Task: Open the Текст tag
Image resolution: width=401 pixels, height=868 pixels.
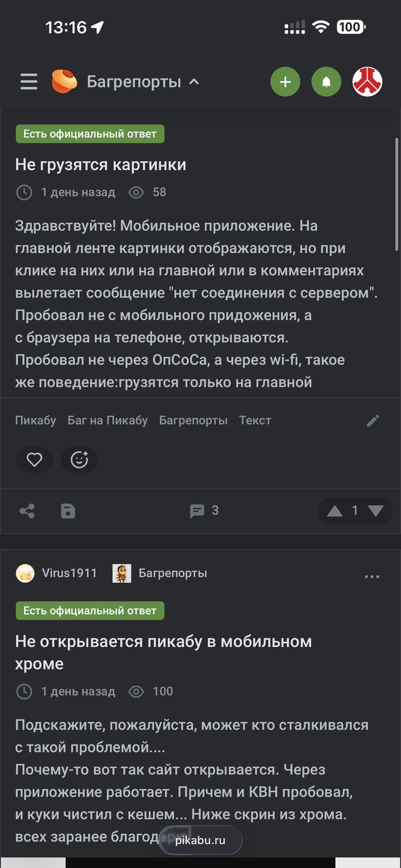Action: [255, 420]
